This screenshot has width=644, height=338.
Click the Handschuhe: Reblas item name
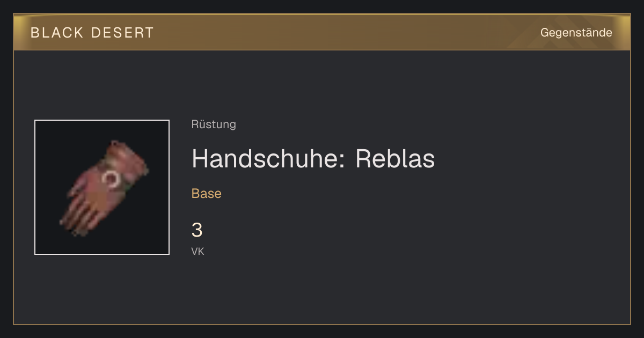click(313, 158)
